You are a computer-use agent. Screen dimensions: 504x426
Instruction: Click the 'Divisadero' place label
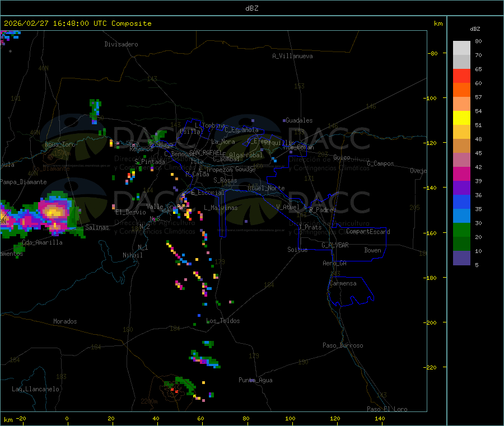point(121,44)
